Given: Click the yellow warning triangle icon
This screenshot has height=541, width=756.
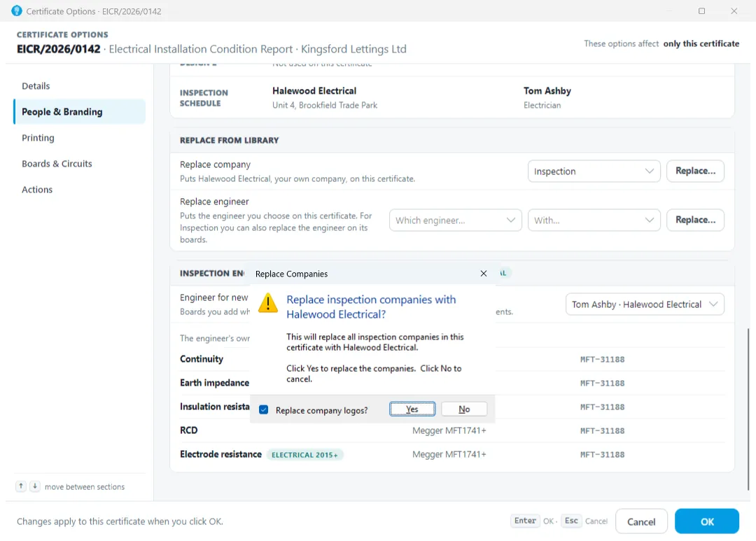Looking at the screenshot, I should point(268,303).
